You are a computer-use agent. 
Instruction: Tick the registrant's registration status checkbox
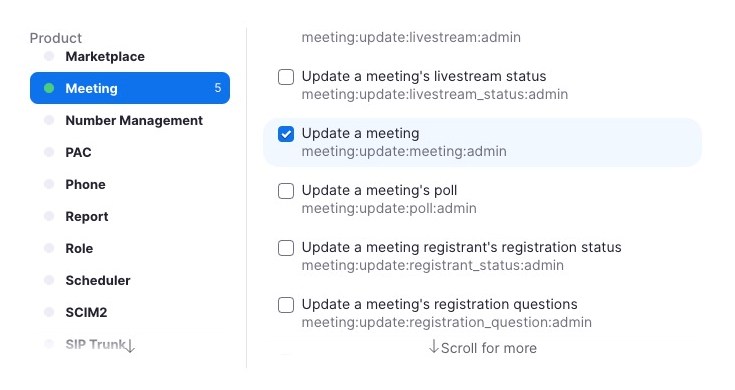coord(286,248)
